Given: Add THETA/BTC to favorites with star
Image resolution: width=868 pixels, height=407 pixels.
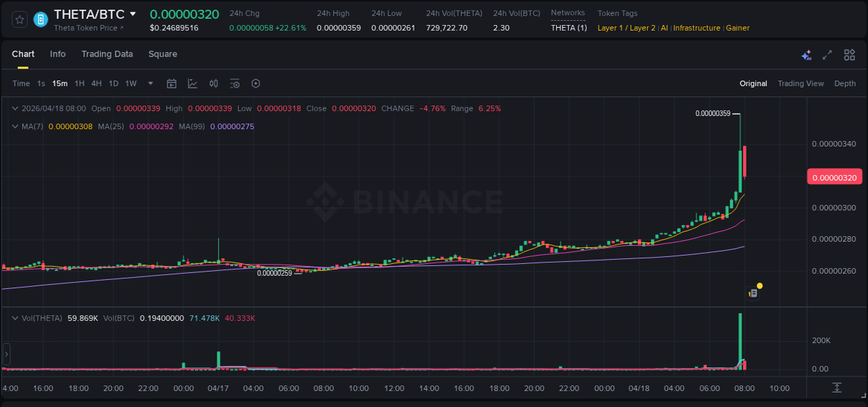Looking at the screenshot, I should 20,19.
